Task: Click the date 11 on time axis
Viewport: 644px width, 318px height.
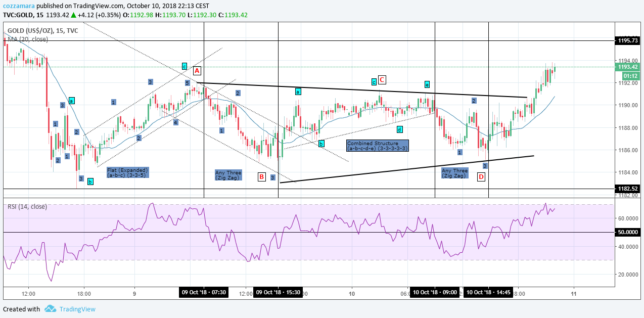Action: click(x=574, y=293)
